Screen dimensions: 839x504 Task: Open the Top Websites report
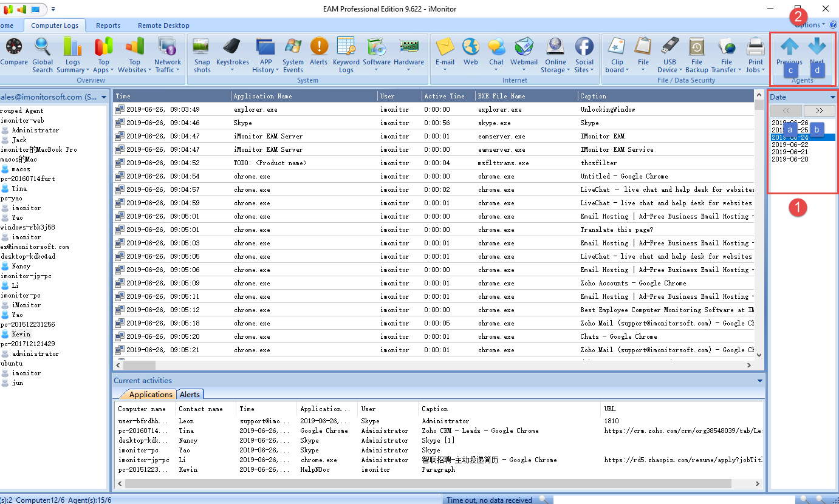134,55
